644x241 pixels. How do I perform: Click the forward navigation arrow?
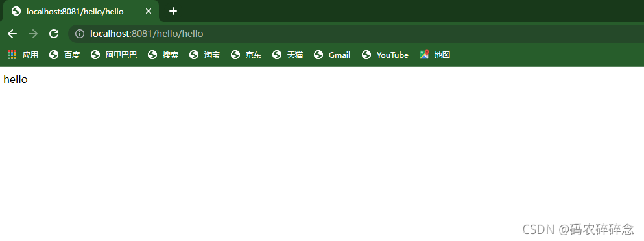(x=33, y=34)
